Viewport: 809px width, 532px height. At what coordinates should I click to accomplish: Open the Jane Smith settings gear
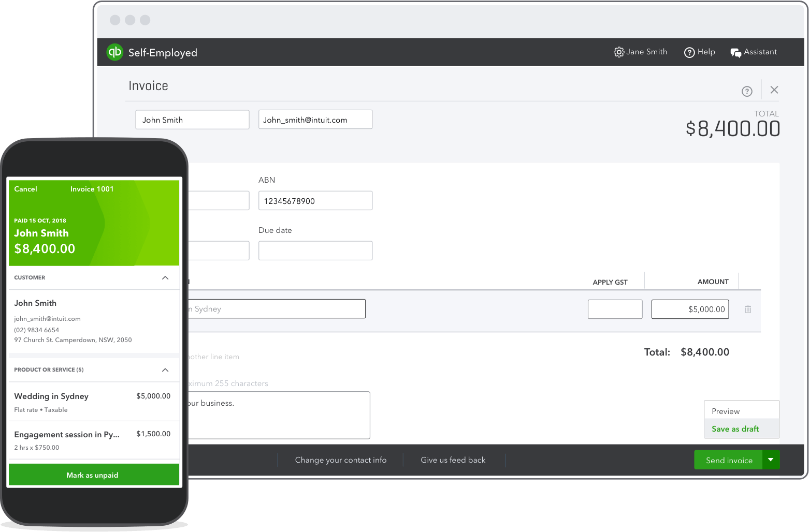click(618, 52)
